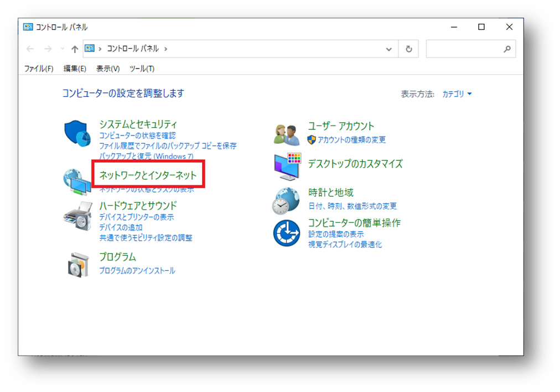Click コンピューターの状態を確認 link
The width and height of the screenshot is (560, 392).
(x=137, y=135)
